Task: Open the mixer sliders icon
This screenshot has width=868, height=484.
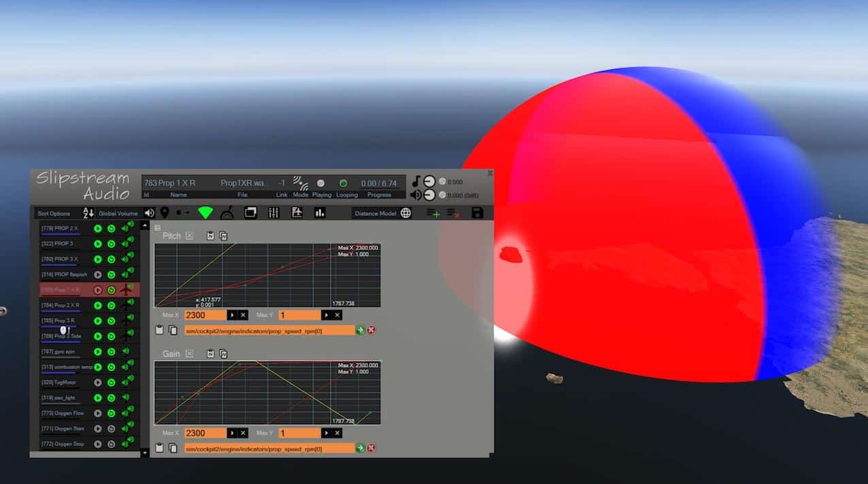Action: pos(273,213)
